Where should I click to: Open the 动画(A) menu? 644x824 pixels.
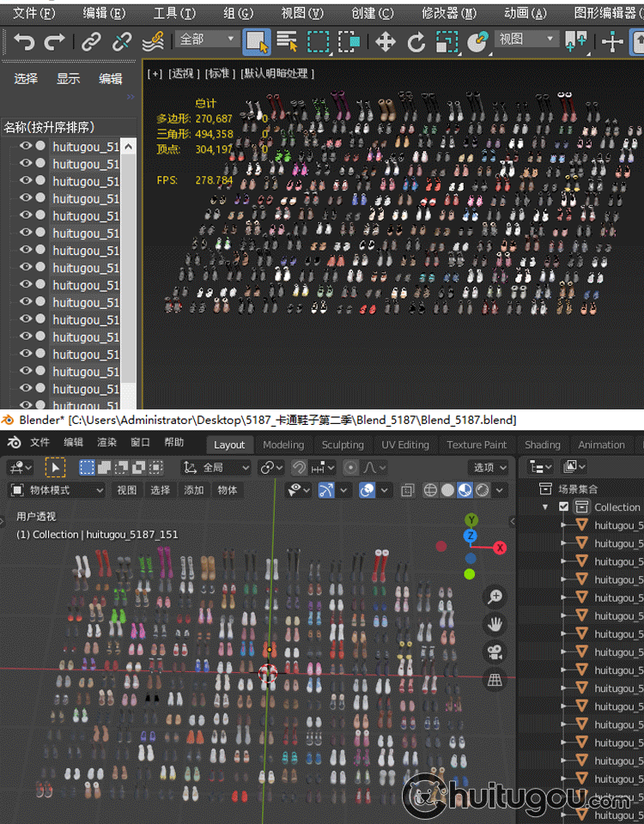click(526, 13)
